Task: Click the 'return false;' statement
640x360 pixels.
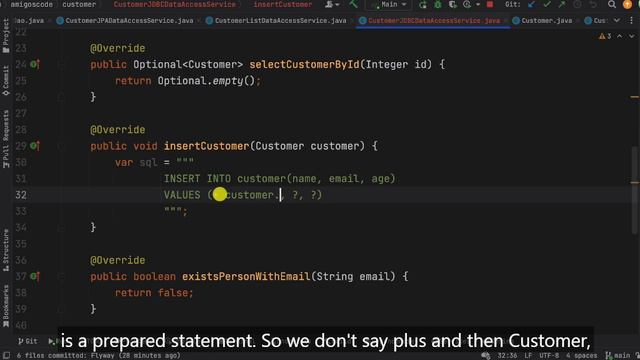Action: tap(154, 293)
